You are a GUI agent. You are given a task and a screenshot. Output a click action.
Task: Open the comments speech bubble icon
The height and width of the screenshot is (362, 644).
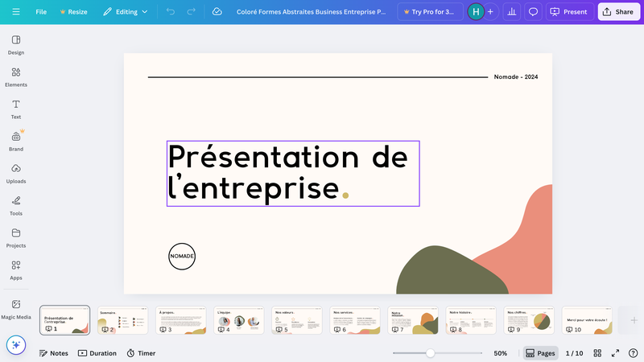pyautogui.click(x=533, y=12)
